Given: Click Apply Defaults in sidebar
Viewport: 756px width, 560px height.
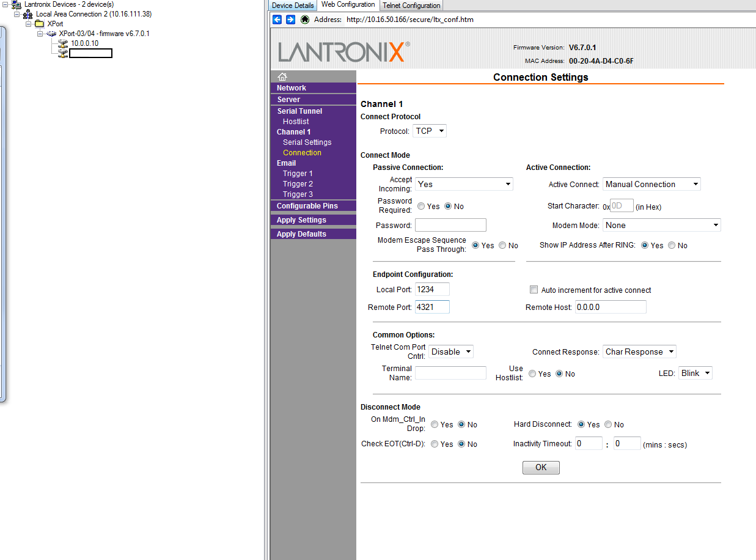Looking at the screenshot, I should pyautogui.click(x=314, y=234).
